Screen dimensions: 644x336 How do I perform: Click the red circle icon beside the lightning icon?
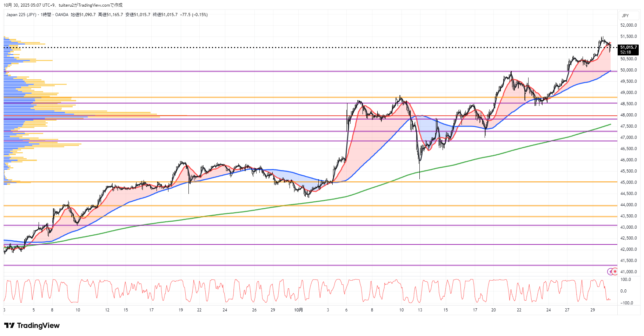615,271
